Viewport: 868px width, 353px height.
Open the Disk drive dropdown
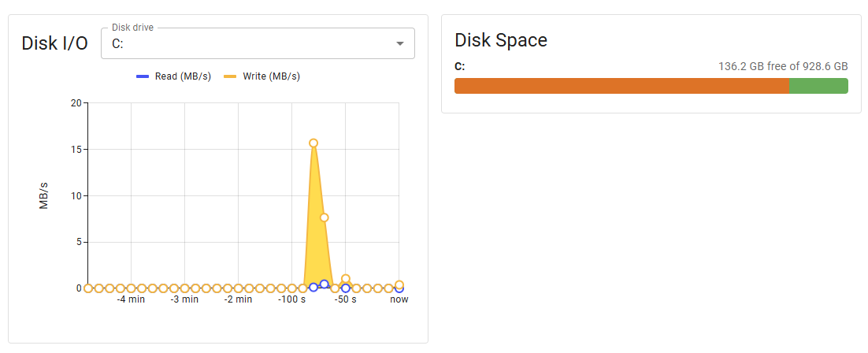[x=252, y=43]
